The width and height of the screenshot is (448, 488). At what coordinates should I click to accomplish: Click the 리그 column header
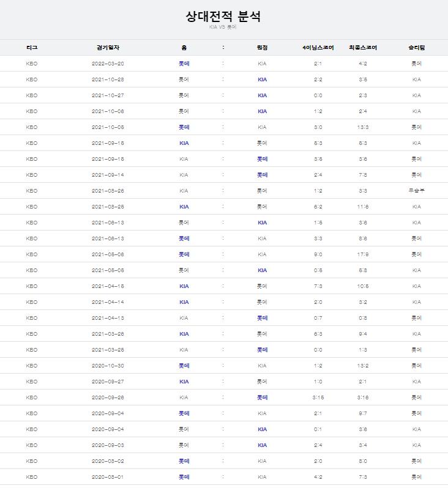coord(32,48)
